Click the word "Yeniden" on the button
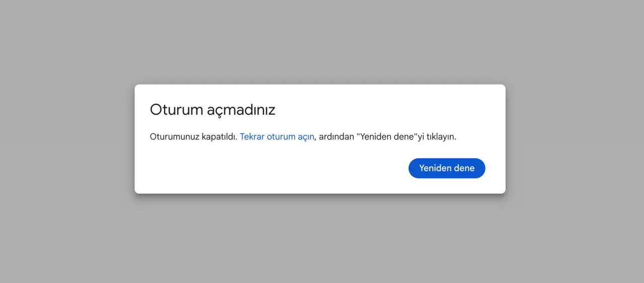The image size is (644, 283). 436,168
